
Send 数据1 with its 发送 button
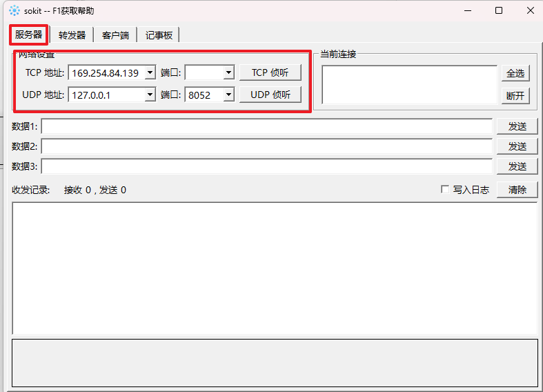(x=517, y=126)
